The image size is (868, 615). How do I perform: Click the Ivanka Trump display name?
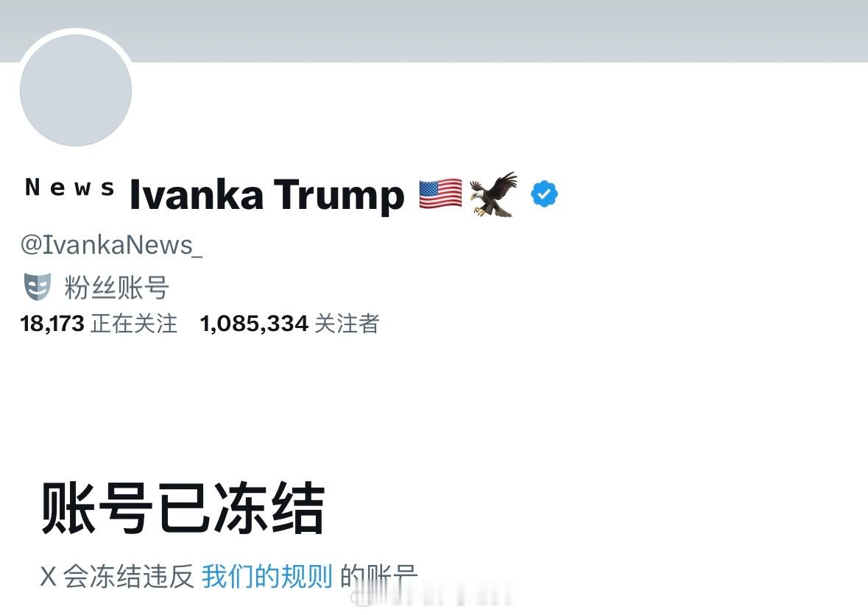click(267, 195)
